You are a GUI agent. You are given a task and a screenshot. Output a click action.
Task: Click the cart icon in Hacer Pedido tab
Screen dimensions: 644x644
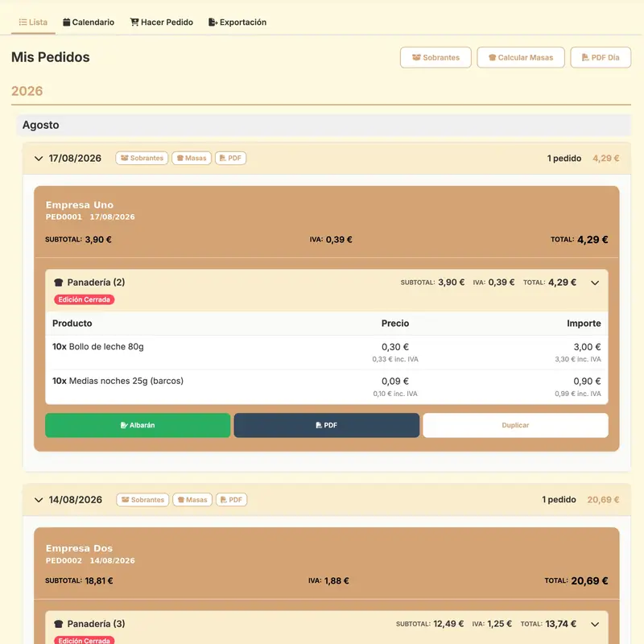coord(134,23)
